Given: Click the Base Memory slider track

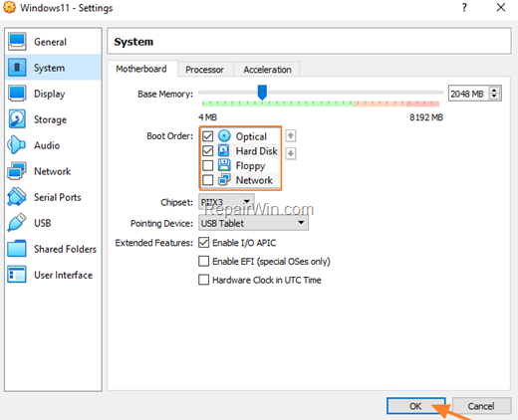Looking at the screenshot, I should [321, 93].
